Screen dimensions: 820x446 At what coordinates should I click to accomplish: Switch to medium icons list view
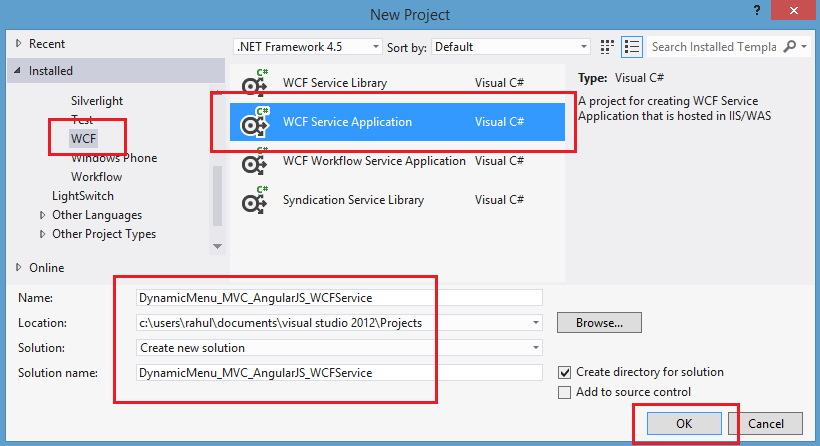pyautogui.click(x=631, y=47)
